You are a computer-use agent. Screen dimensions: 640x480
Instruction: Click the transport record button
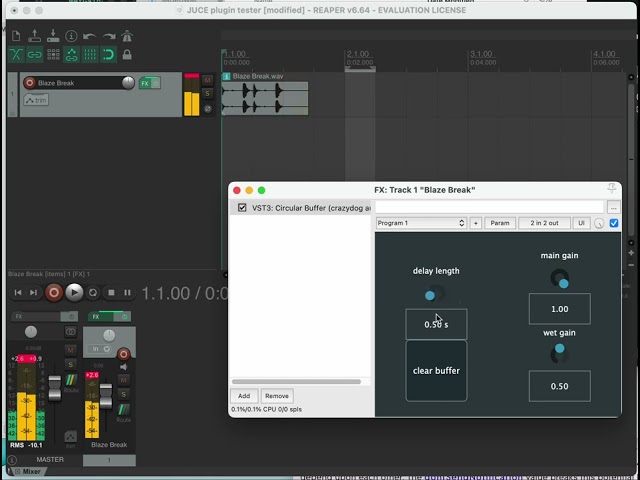(x=54, y=292)
